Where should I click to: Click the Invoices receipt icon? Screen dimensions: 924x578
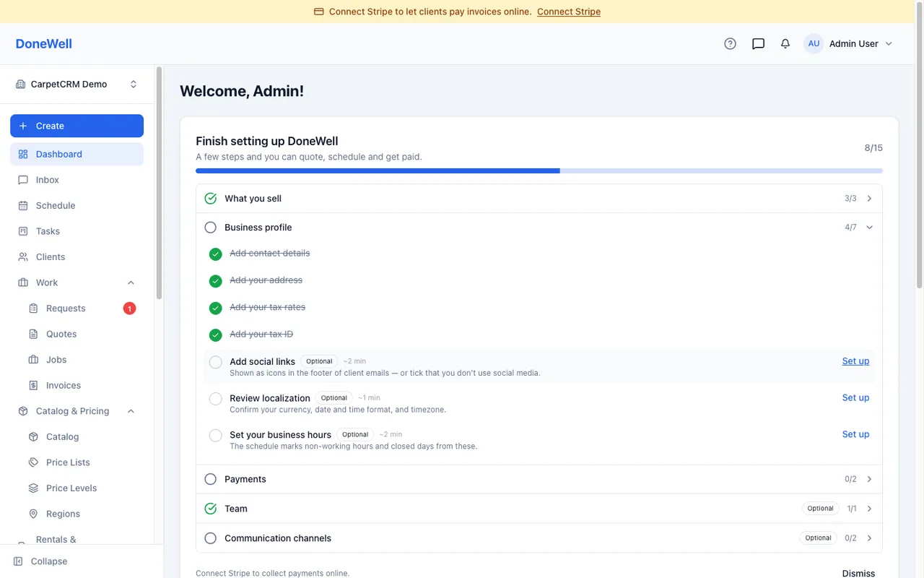click(33, 385)
